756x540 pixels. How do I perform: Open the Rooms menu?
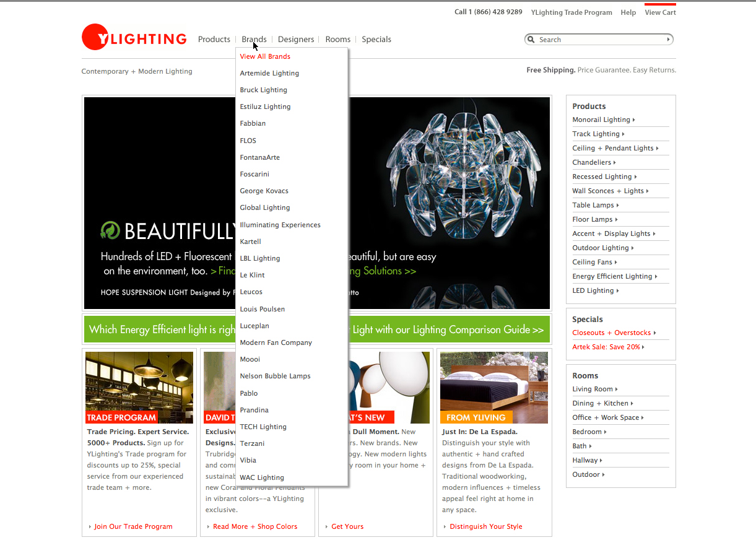pyautogui.click(x=338, y=39)
